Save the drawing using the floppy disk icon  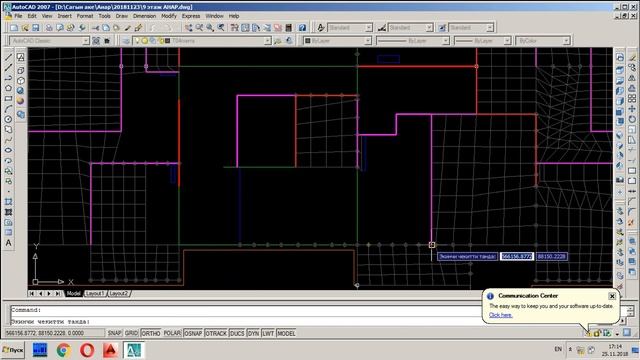coord(36,28)
